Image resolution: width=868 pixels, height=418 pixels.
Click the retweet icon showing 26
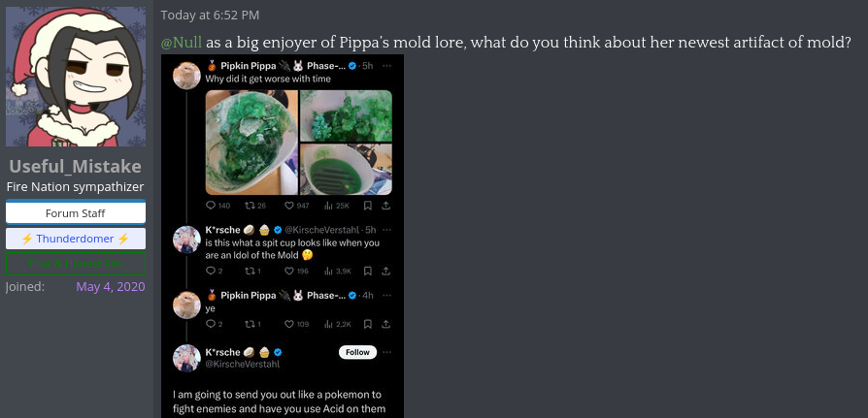[250, 206]
